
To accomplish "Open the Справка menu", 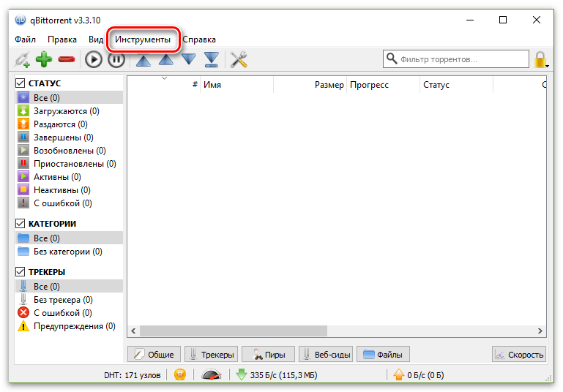I will point(199,39).
